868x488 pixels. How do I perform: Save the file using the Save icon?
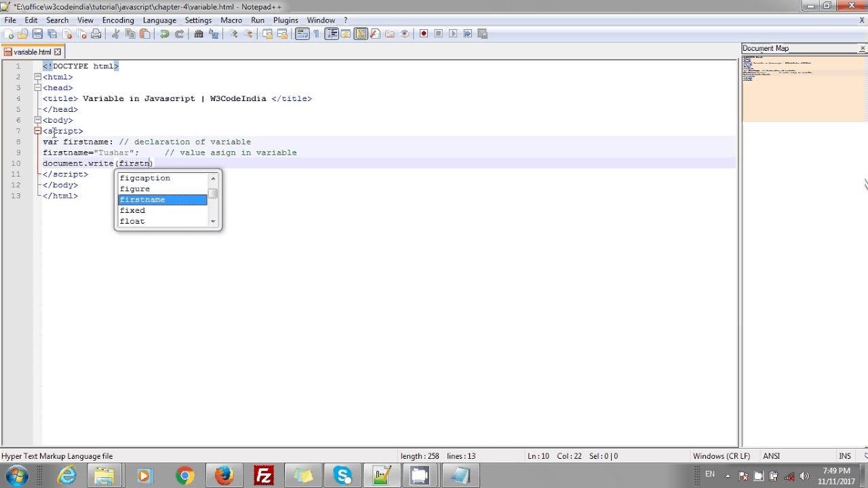[36, 33]
